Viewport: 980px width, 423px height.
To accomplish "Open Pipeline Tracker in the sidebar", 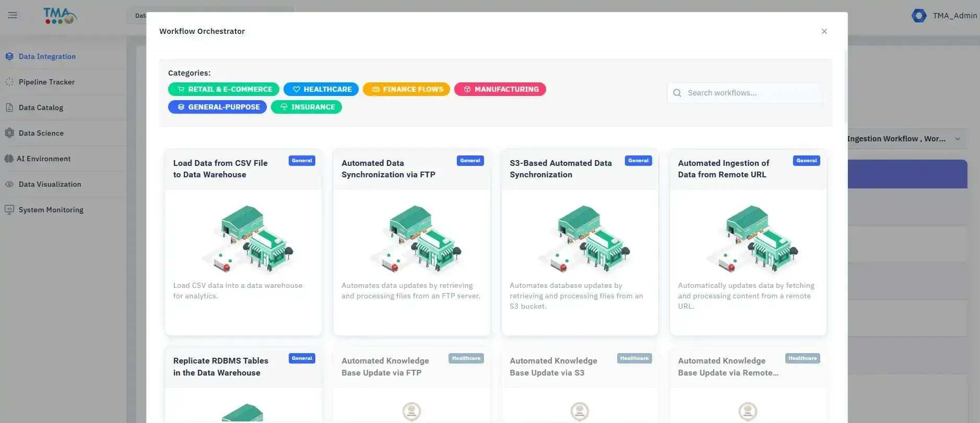I will (46, 82).
